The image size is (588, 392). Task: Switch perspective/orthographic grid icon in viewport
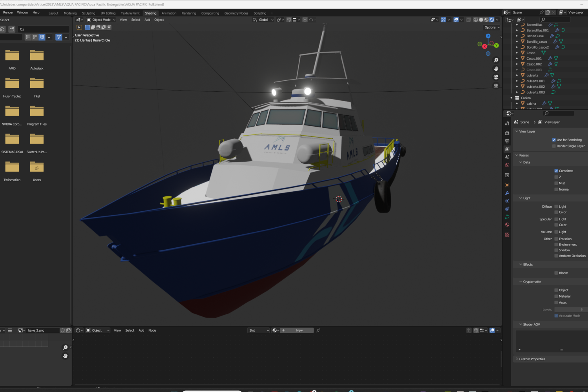click(496, 86)
